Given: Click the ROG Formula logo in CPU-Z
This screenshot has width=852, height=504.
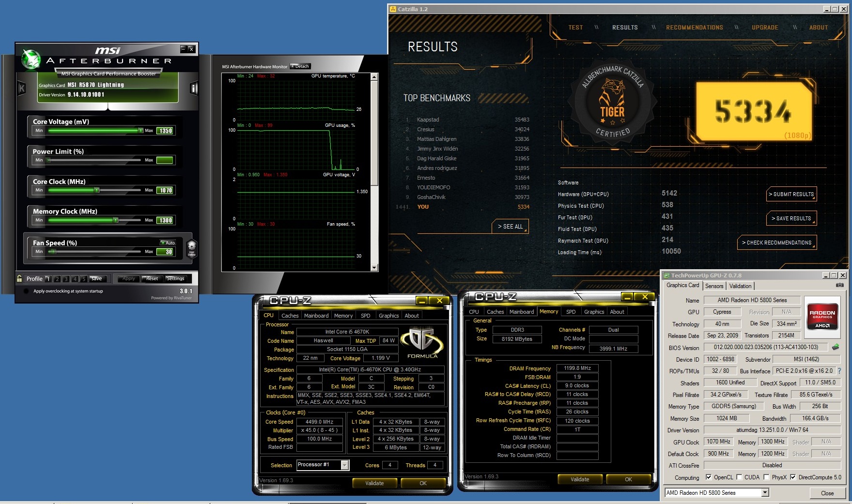Looking at the screenshot, I should pyautogui.click(x=422, y=343).
